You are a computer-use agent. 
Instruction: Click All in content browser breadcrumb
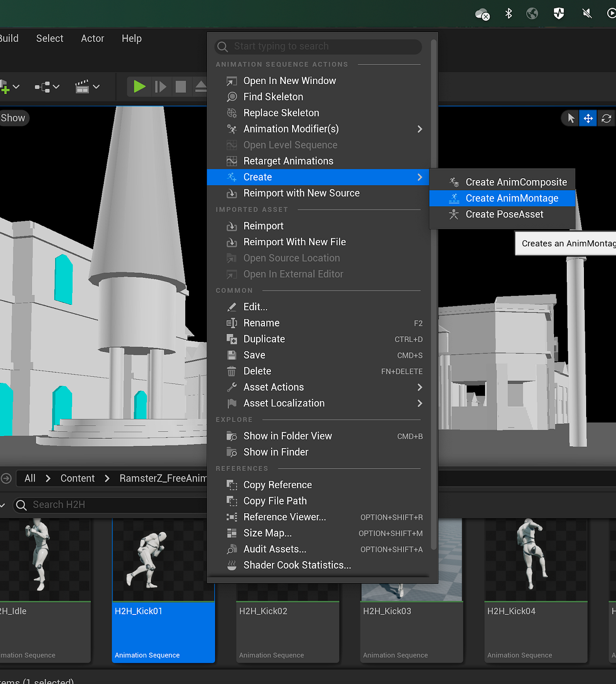pos(30,478)
